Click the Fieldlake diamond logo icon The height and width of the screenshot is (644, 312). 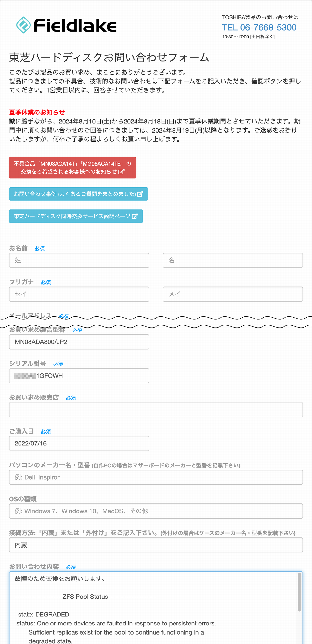pyautogui.click(x=23, y=25)
